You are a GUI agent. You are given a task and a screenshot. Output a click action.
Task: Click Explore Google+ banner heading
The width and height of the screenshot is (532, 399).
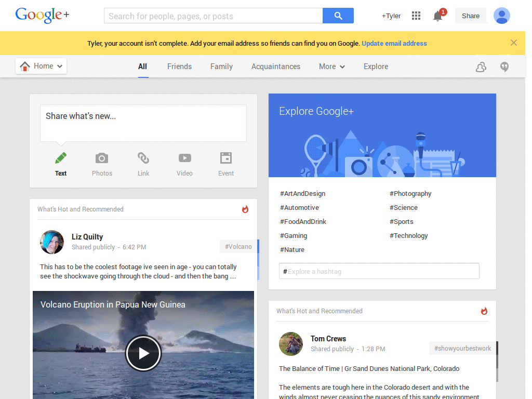tap(316, 111)
